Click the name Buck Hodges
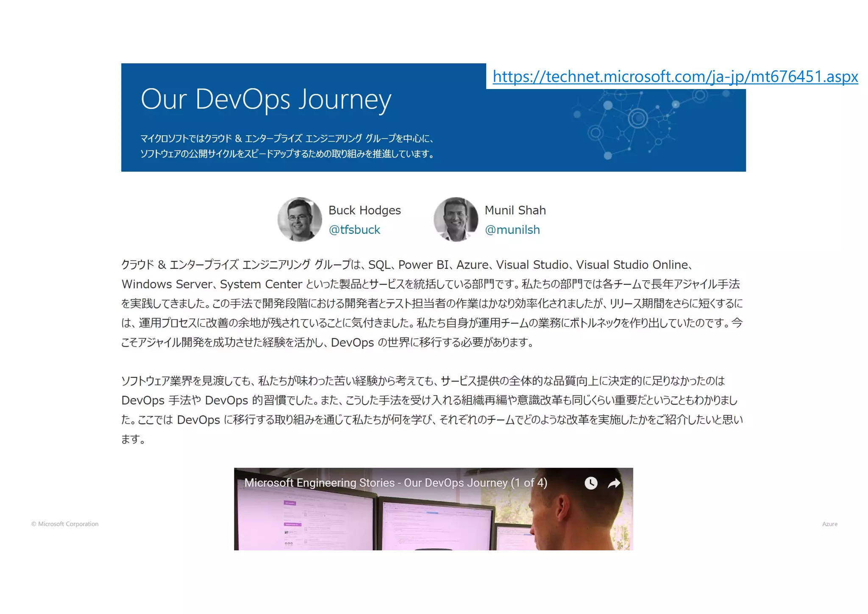Image resolution: width=868 pixels, height=614 pixels. tap(364, 210)
